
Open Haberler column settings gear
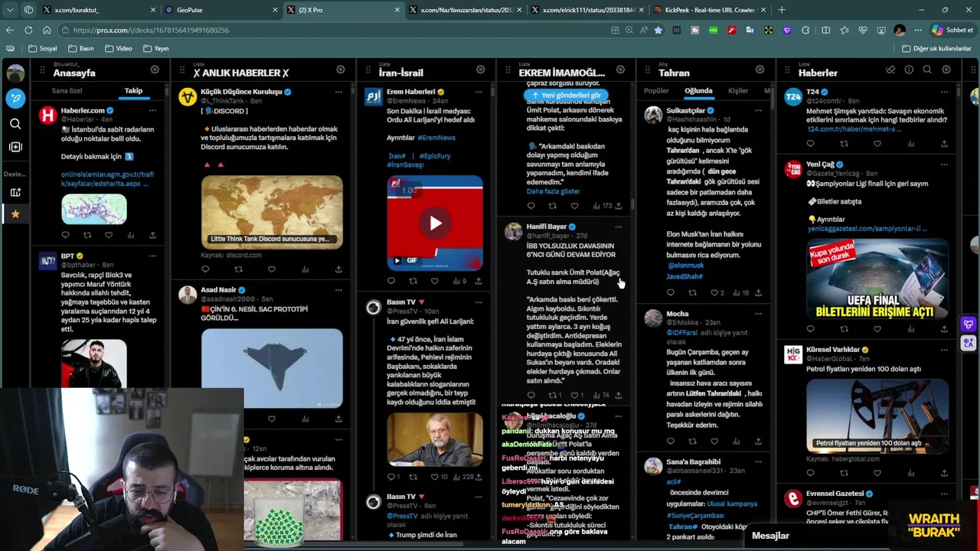click(946, 70)
